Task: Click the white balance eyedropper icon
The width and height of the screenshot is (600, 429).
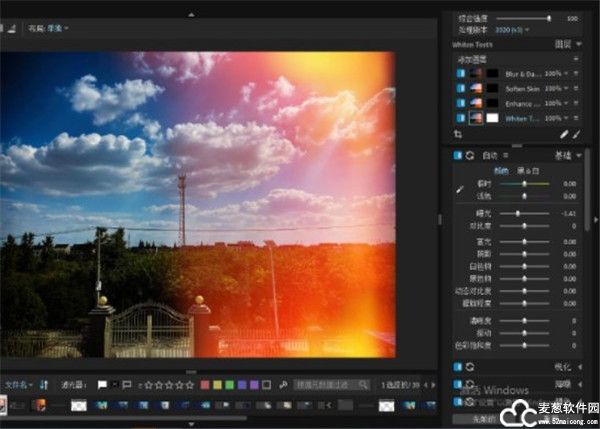Action: coord(461,187)
